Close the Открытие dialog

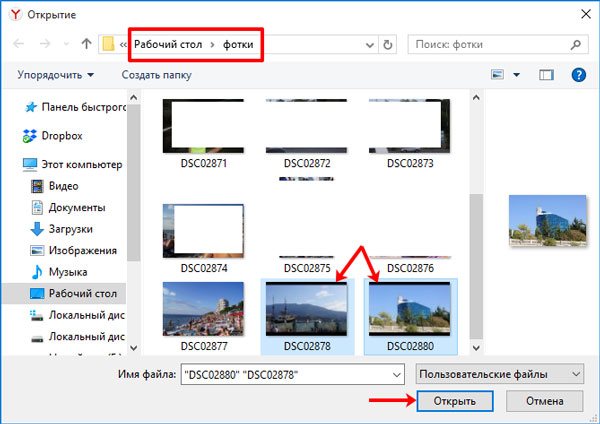tap(585, 15)
